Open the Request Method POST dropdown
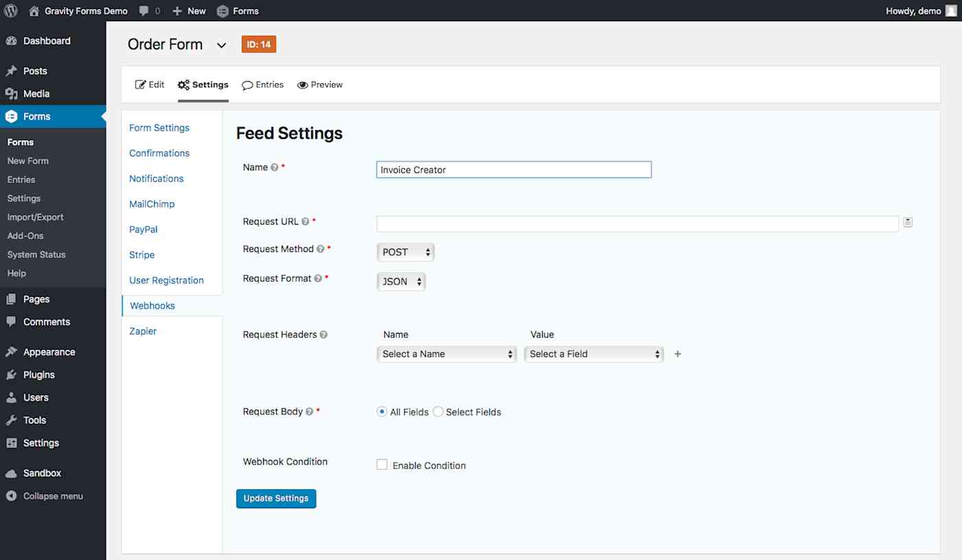Image resolution: width=962 pixels, height=560 pixels. tap(405, 252)
